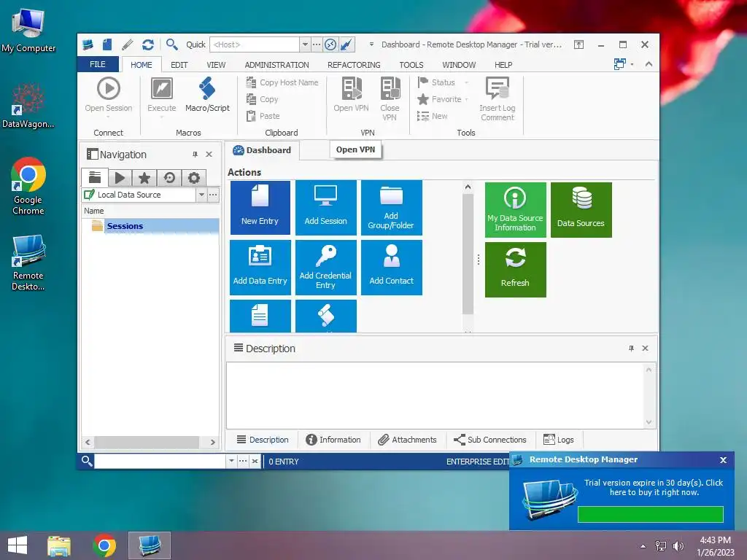Viewport: 747px width, 560px height.
Task: Click the bottom search input field
Action: pyautogui.click(x=160, y=461)
